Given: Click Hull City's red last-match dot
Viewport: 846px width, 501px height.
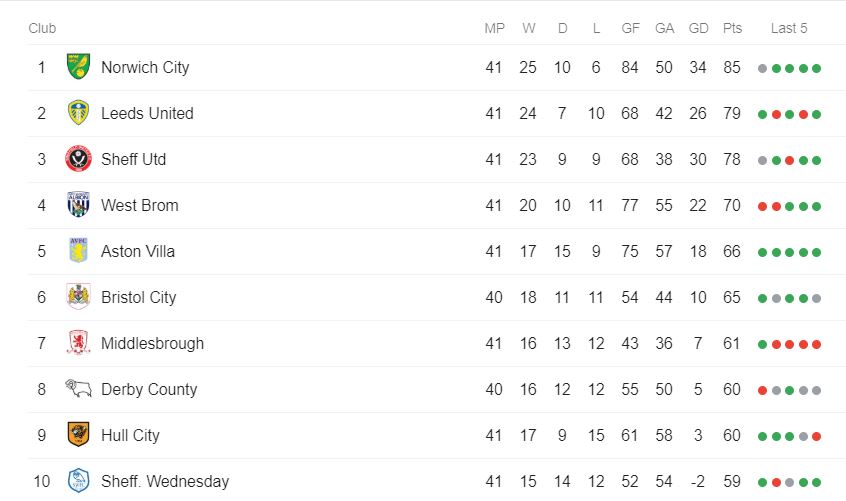Looking at the screenshot, I should [x=817, y=436].
